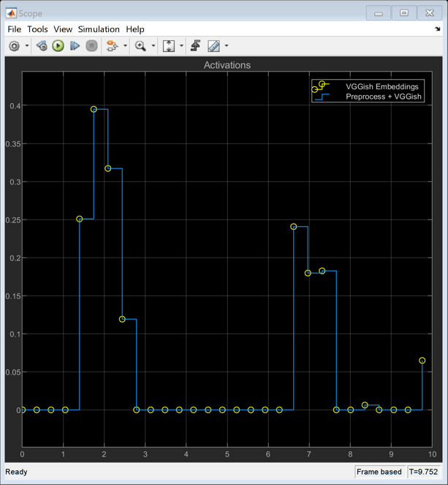Toggle Preprocess + VGGish legend entry
This screenshot has height=485, width=448.
[x=384, y=97]
